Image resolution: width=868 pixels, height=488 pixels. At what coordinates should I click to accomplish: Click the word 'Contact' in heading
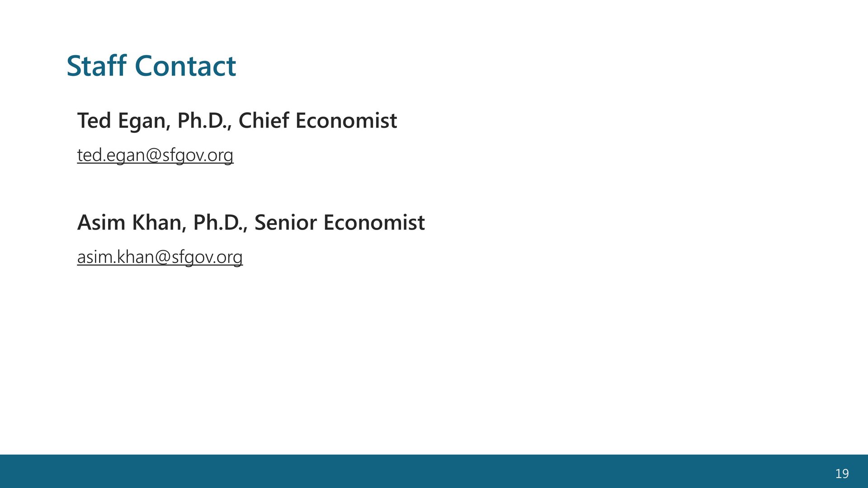point(185,66)
